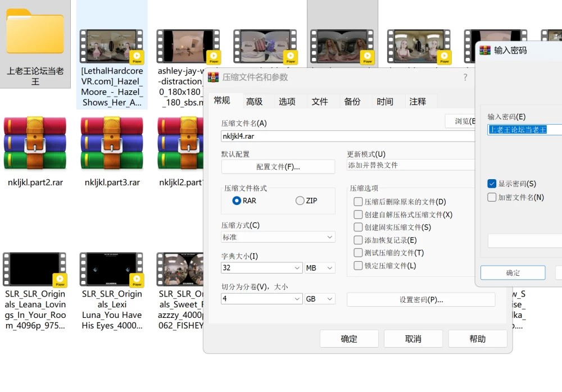562x392 pixels.
Task: Open the 注释 tab
Action: click(x=418, y=102)
